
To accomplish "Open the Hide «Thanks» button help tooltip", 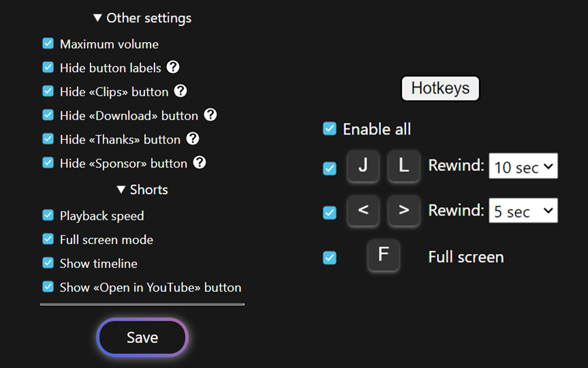I will coord(192,139).
